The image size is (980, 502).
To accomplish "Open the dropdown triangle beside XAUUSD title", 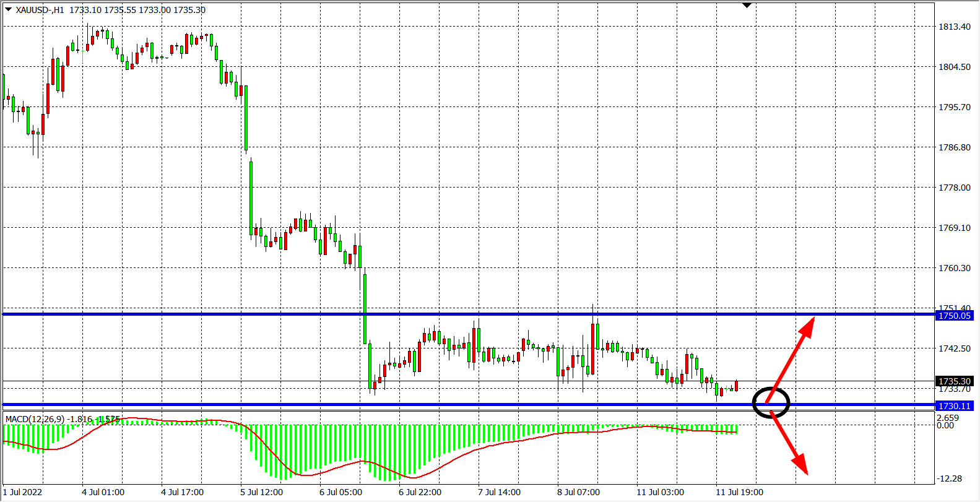I will pos(8,9).
